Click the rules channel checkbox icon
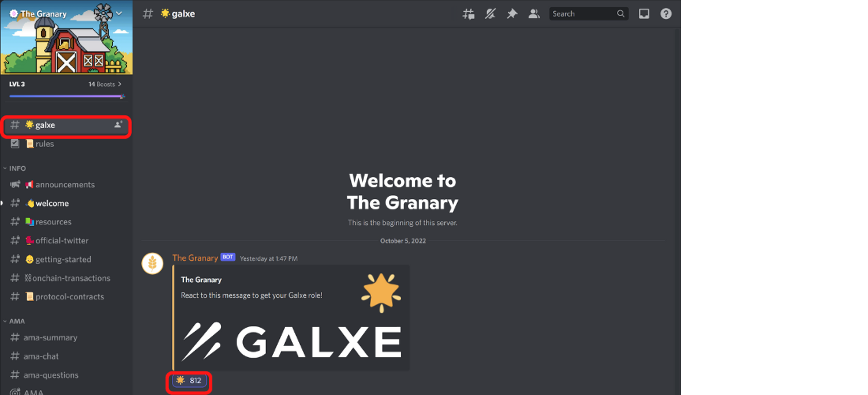The image size is (868, 395). click(x=15, y=144)
